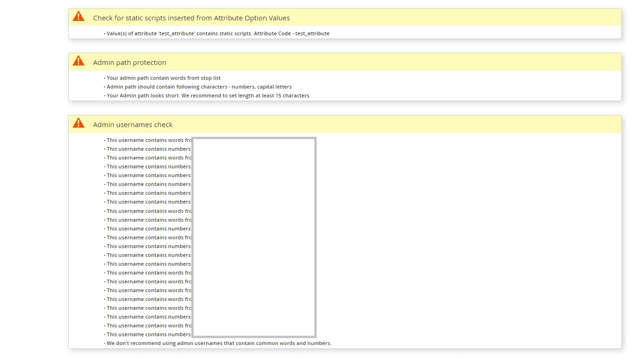644x358 pixels.
Task: Click the warning icon for static scripts check
Action: point(79,16)
